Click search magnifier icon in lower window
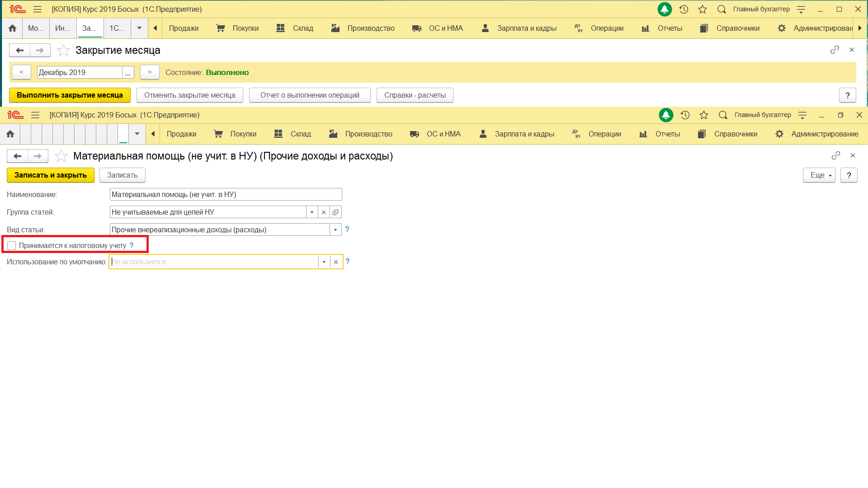Screen dimensions: 868x488 point(723,115)
